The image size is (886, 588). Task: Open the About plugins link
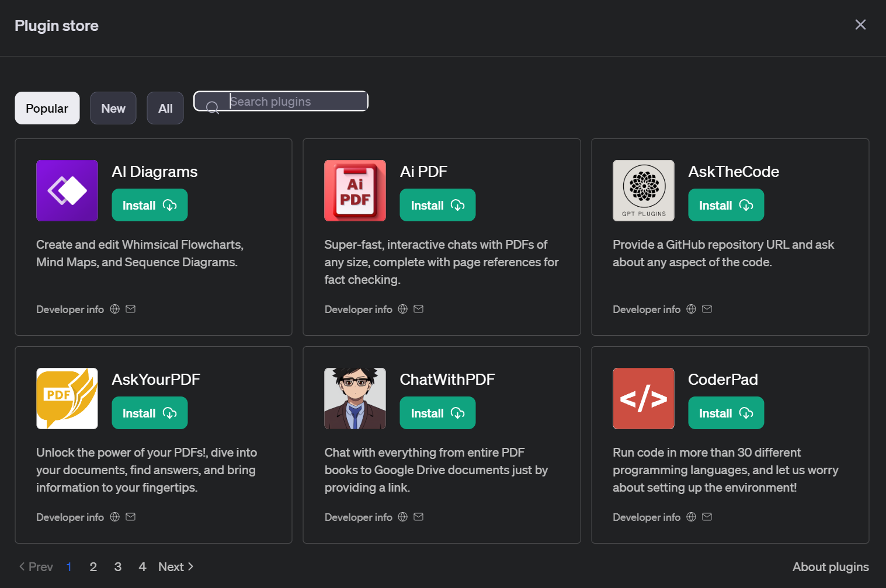coord(830,567)
